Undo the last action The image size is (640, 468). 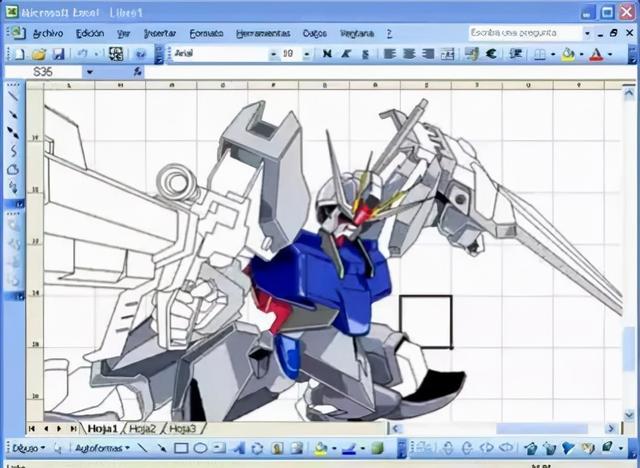(x=82, y=54)
